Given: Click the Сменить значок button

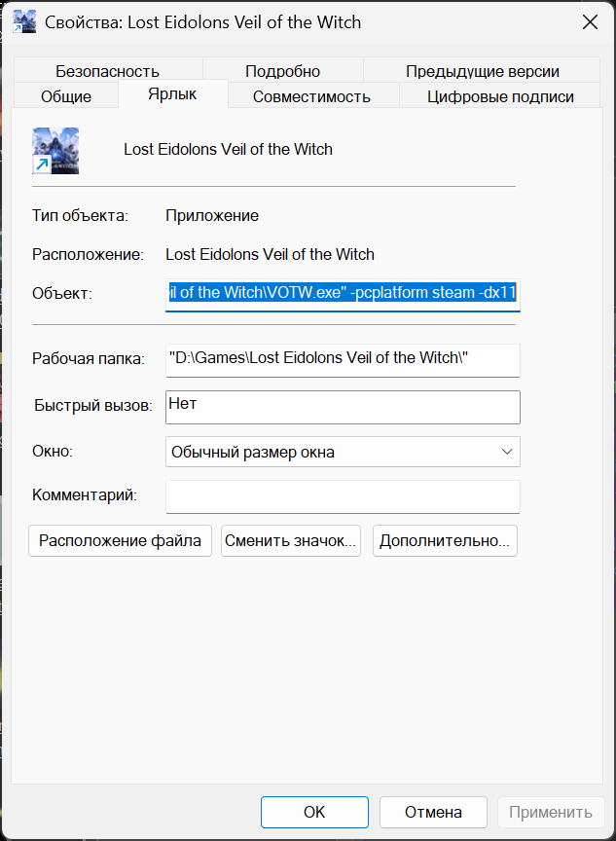Looking at the screenshot, I should (291, 541).
